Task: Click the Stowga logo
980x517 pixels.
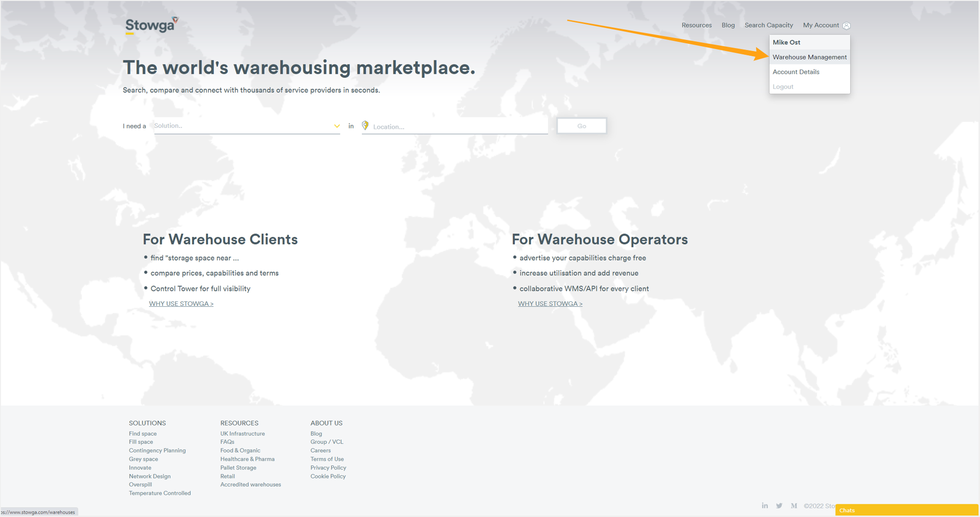Action: click(152, 25)
